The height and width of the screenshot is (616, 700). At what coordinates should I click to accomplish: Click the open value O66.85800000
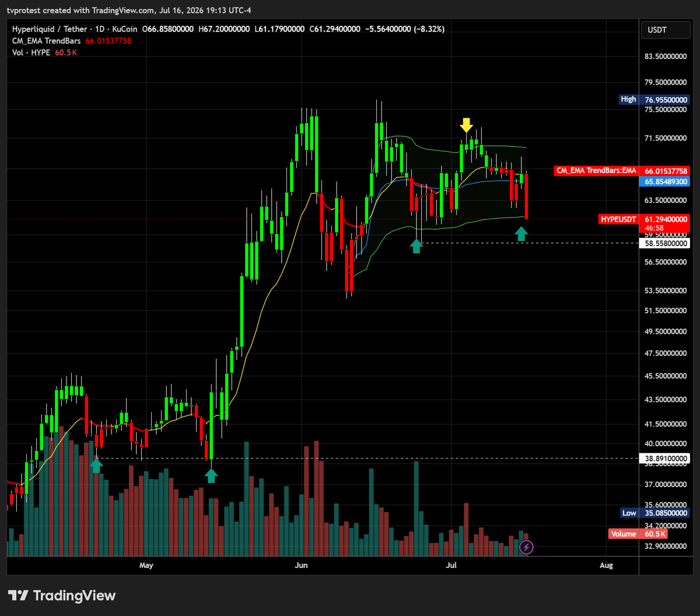169,29
